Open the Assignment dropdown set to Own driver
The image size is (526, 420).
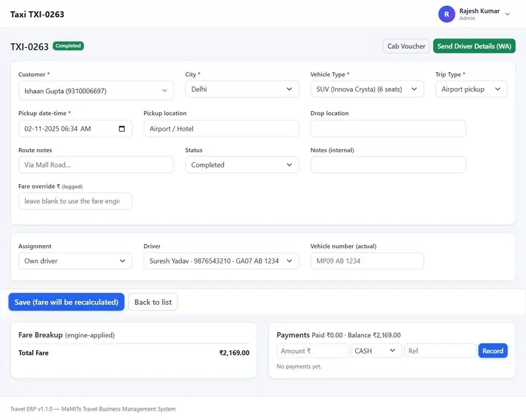click(x=75, y=261)
